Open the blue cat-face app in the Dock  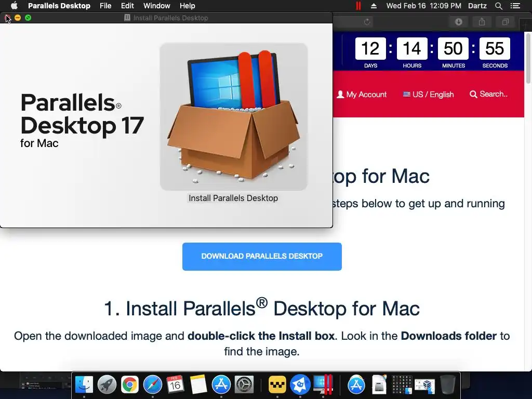(300, 384)
